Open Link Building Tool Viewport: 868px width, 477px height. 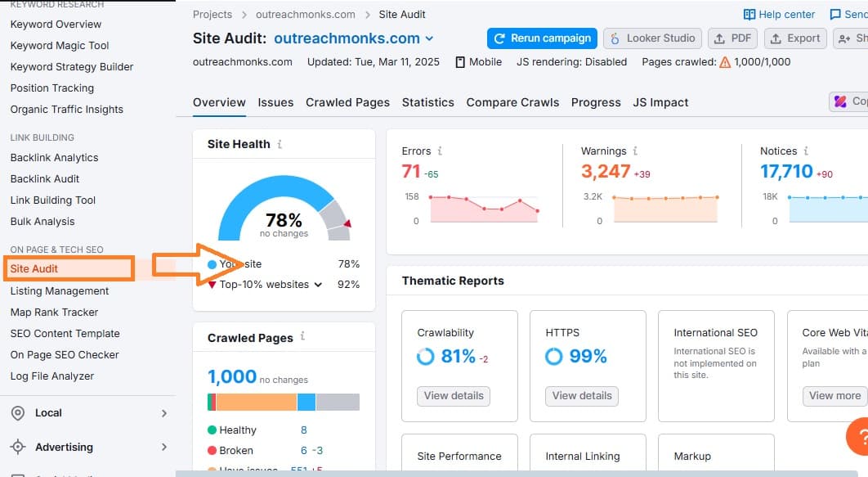click(53, 200)
